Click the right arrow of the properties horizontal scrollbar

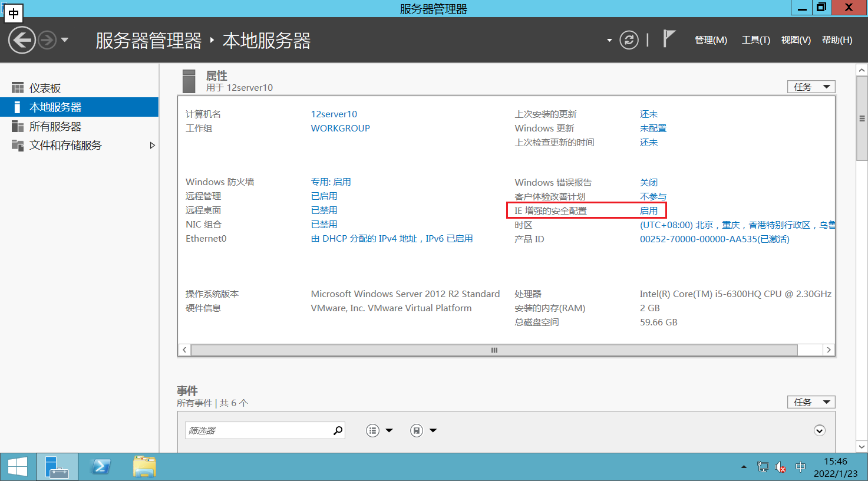coord(829,350)
